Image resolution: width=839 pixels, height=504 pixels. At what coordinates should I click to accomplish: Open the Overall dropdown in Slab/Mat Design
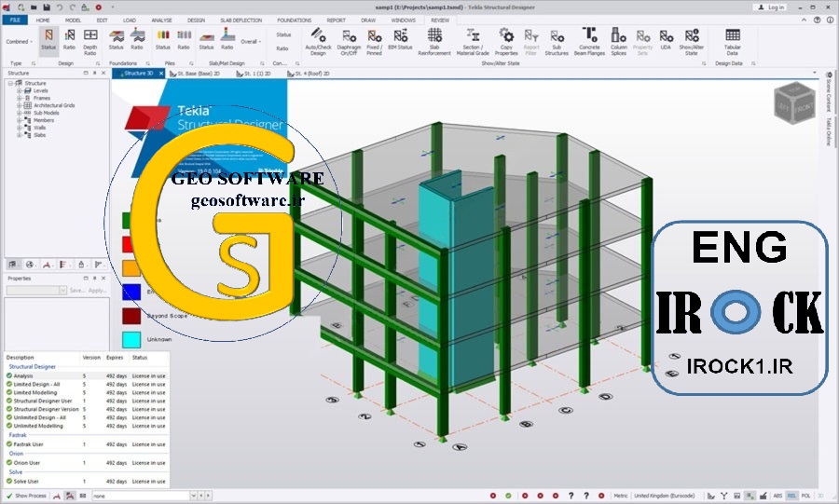(x=251, y=42)
